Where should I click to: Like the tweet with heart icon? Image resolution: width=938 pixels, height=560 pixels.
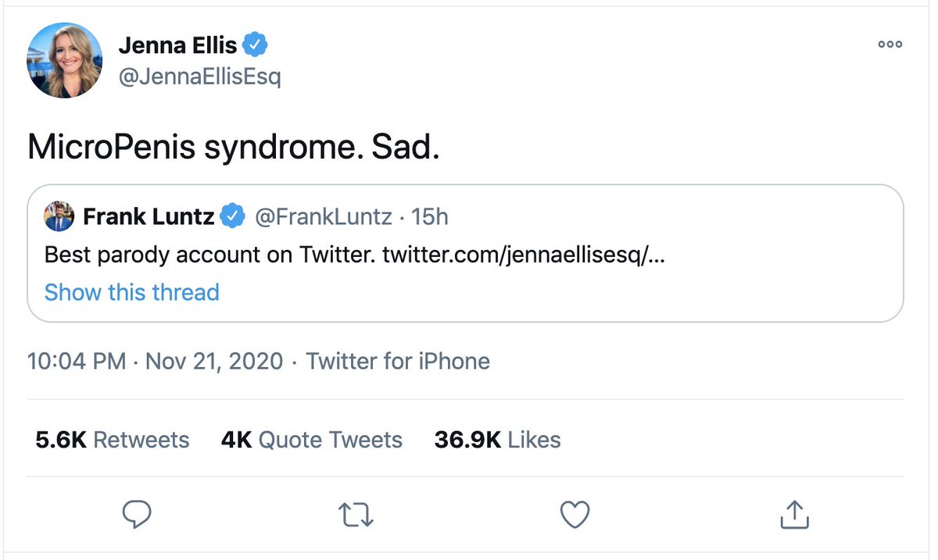[x=575, y=515]
